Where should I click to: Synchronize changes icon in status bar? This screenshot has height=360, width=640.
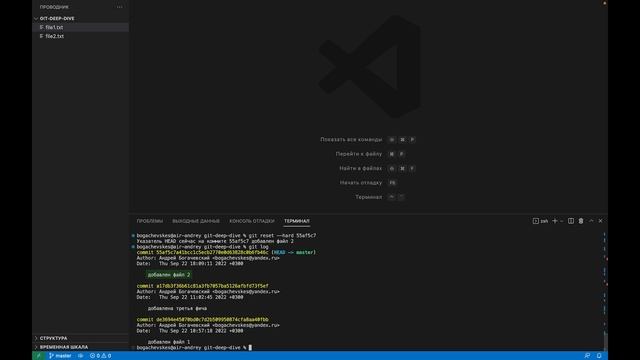(x=80, y=356)
